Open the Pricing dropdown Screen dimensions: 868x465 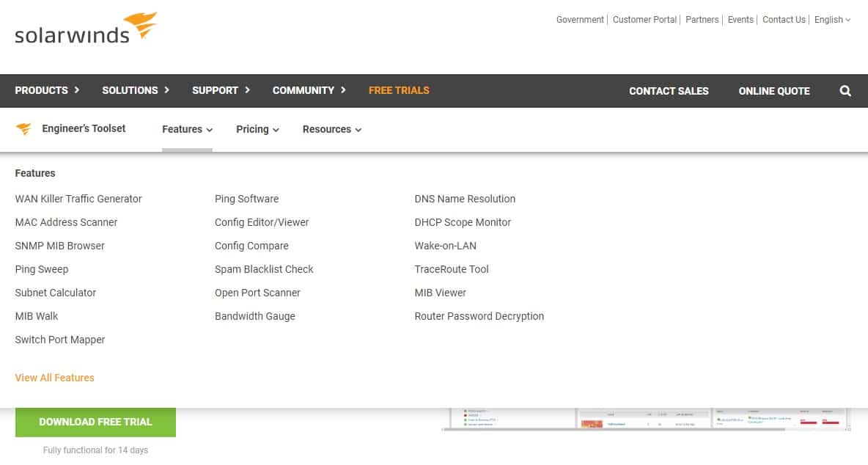tap(257, 130)
